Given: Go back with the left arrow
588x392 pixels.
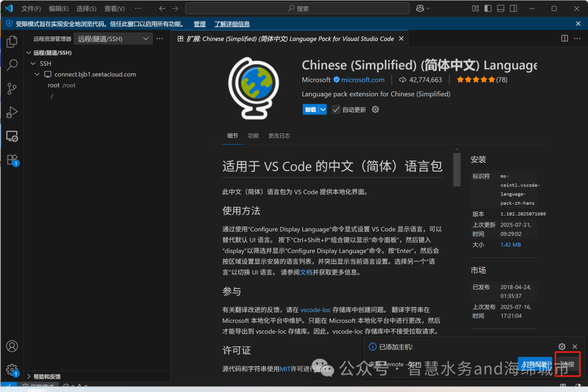Looking at the screenshot, I should coord(162,8).
